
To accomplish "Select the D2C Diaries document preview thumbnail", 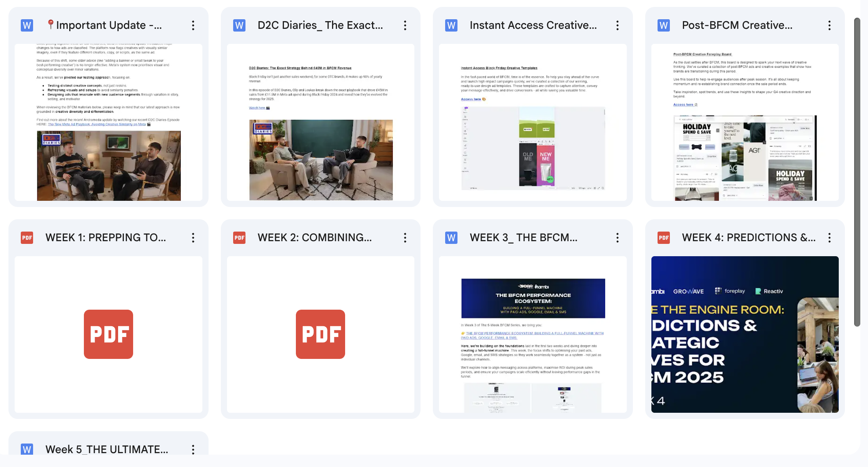I will click(320, 122).
